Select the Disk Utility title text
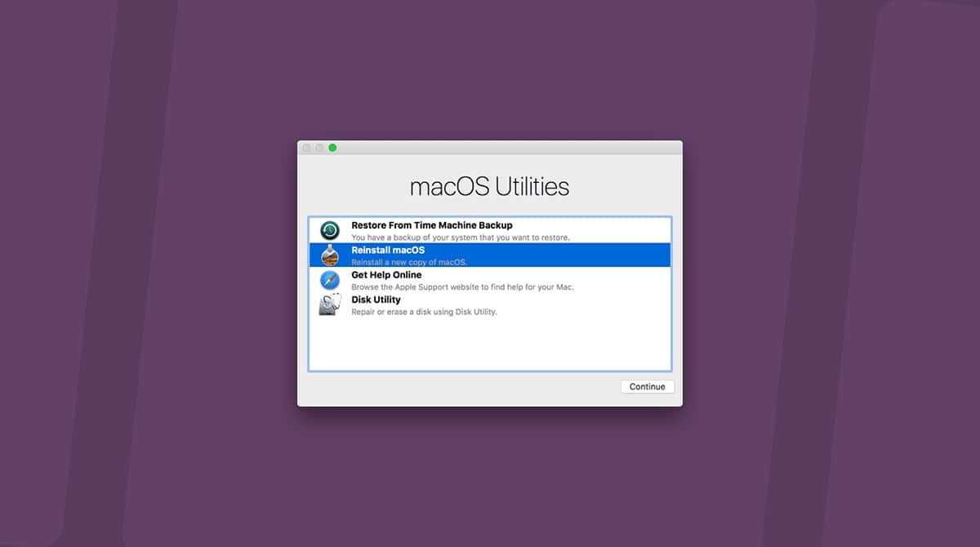Screen dimensions: 980x547 coord(376,300)
